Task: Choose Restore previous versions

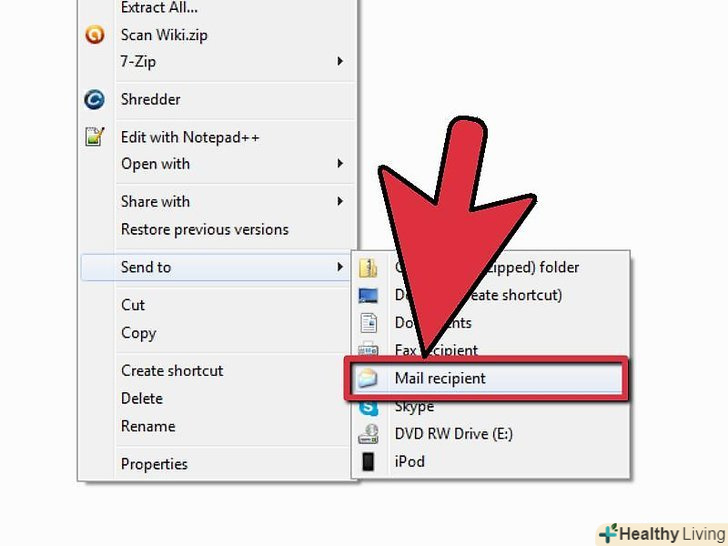Action: coord(205,229)
